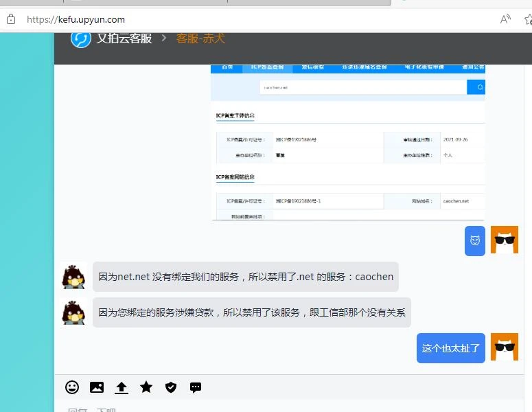
Task: Click the sunglasses user avatar beside last message
Action: (x=504, y=347)
